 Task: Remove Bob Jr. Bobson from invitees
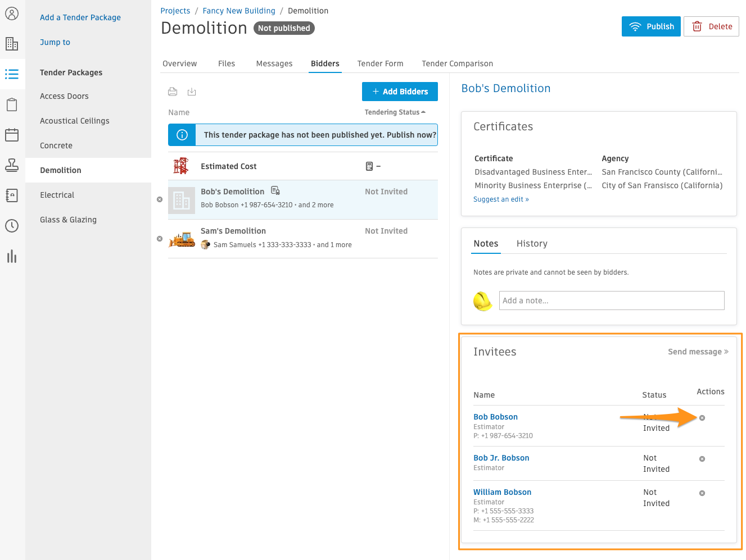click(702, 458)
